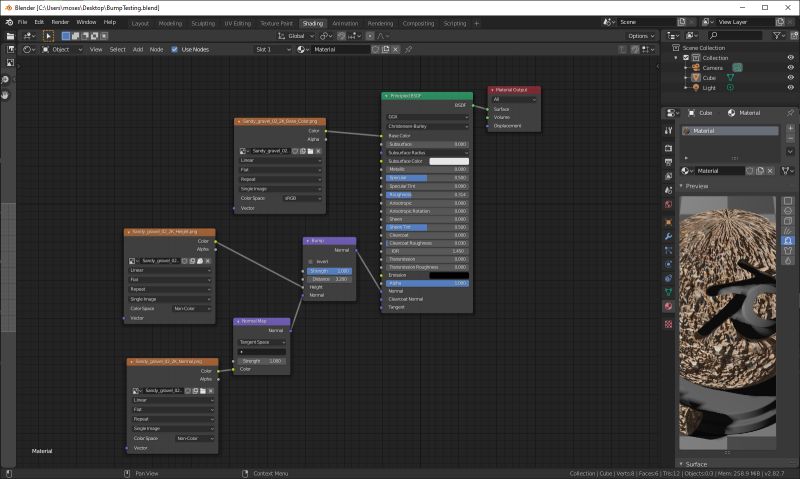
Task: Open the Physics properties tab
Action: tap(668, 264)
